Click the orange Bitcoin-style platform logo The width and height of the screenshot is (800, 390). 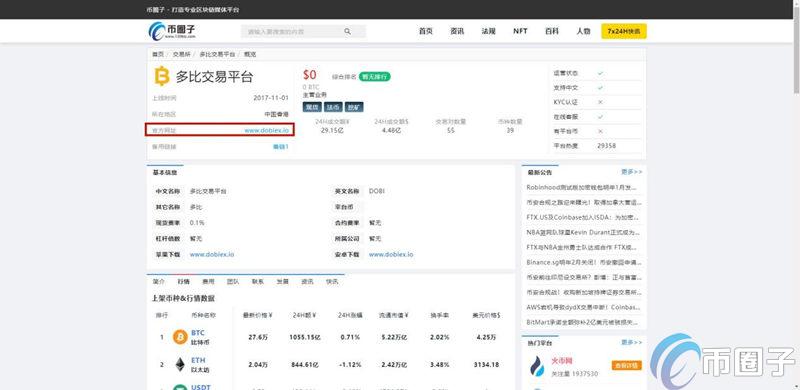(162, 76)
